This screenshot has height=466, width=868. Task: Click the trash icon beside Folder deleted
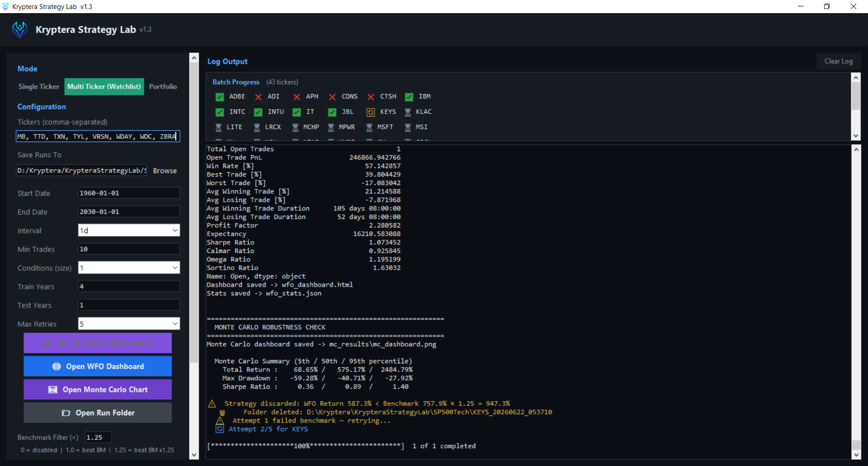tap(222, 413)
